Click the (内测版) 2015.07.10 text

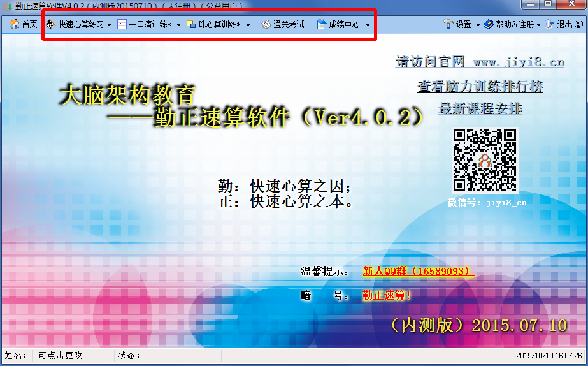(479, 325)
